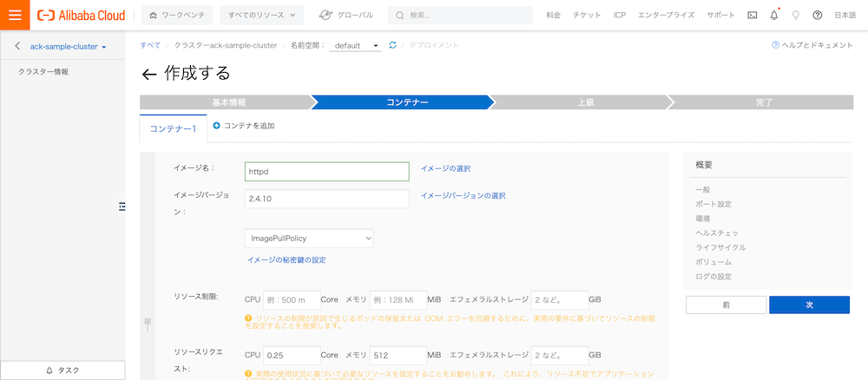This screenshot has height=380, width=868.
Task: Open the help question mark icon
Action: [817, 16]
